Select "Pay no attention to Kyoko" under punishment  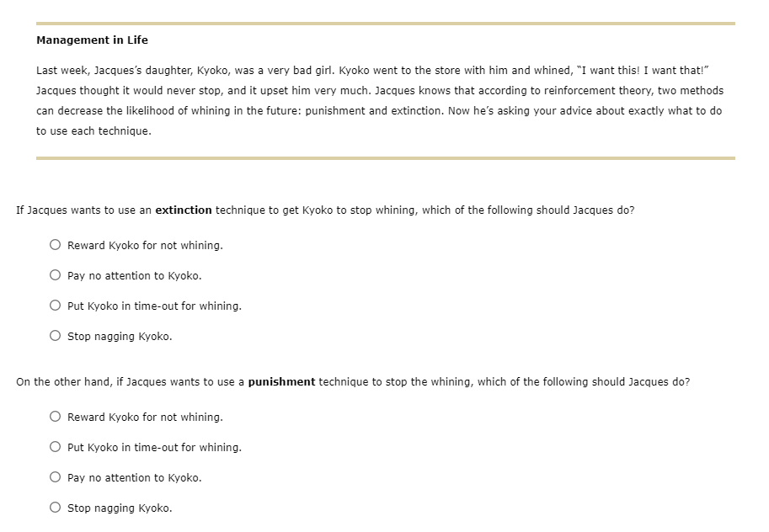click(x=55, y=476)
